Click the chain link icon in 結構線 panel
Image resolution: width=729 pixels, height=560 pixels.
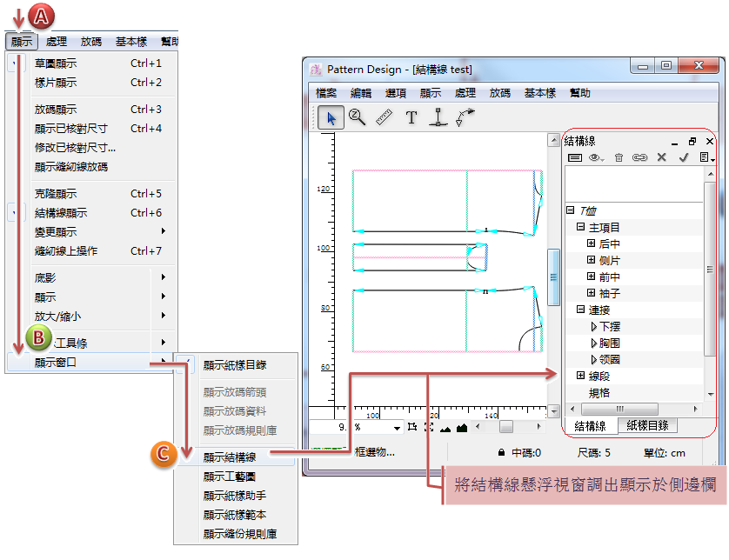[639, 157]
